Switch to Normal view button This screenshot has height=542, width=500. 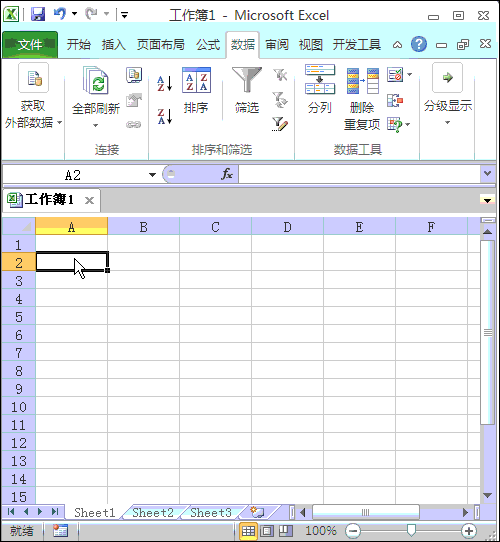point(248,531)
